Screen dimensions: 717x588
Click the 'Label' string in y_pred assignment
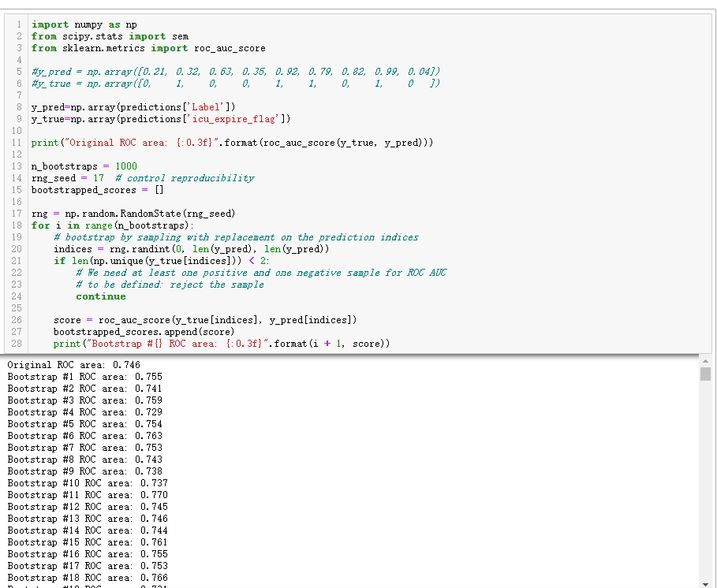204,106
